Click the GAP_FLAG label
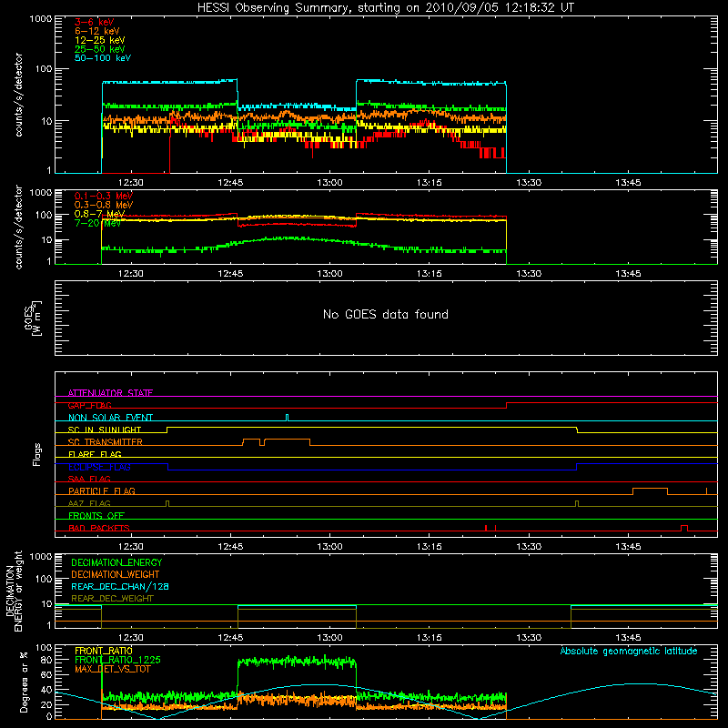728x728 pixels. click(x=89, y=405)
